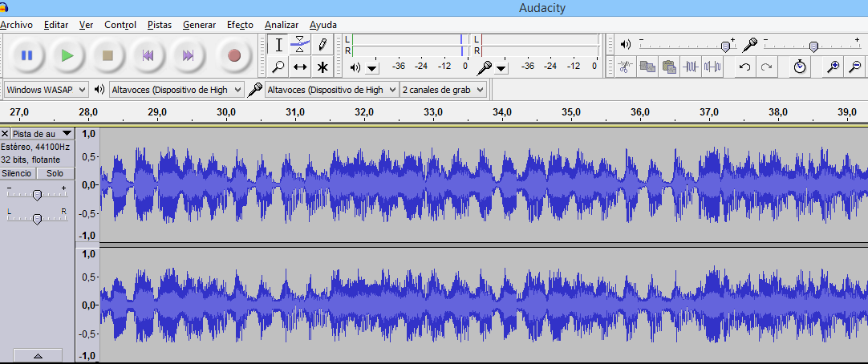
Task: Click the recording device microphone icon
Action: [254, 90]
